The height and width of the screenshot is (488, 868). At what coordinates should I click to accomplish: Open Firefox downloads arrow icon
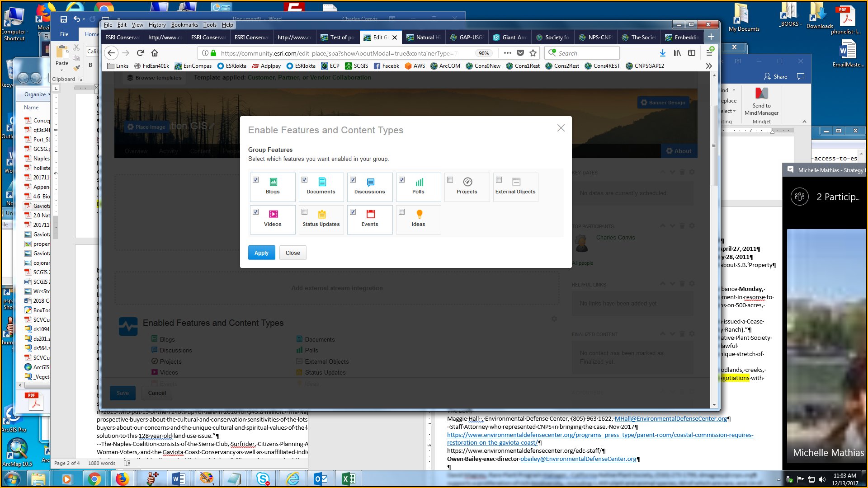662,53
